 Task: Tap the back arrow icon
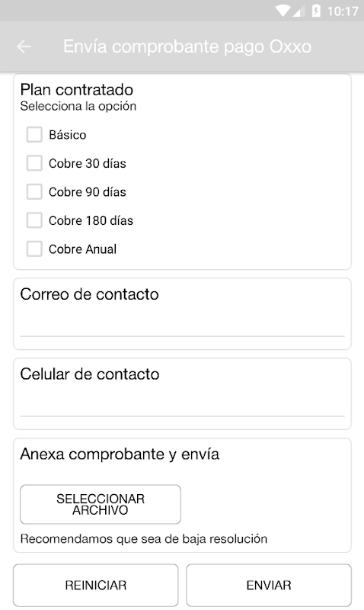(24, 47)
